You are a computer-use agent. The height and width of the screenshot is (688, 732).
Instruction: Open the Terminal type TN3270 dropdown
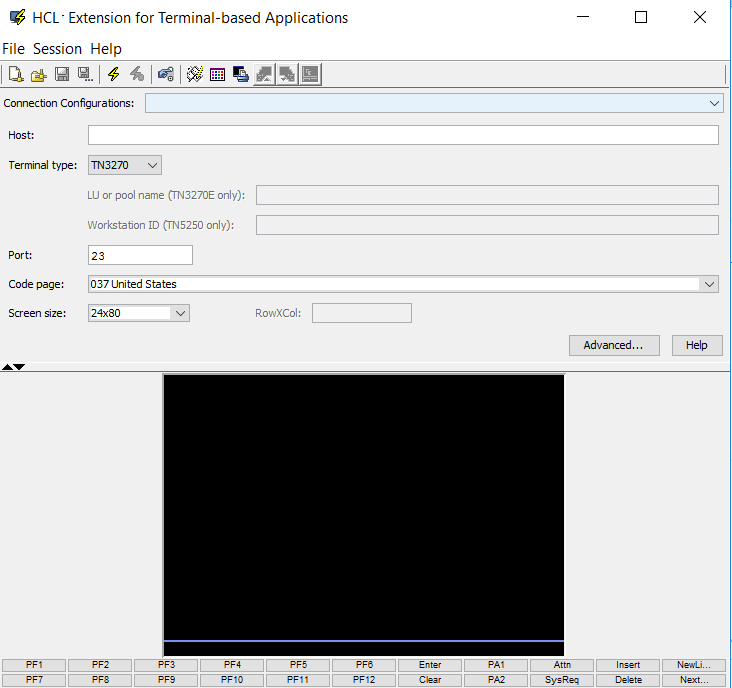pos(152,165)
